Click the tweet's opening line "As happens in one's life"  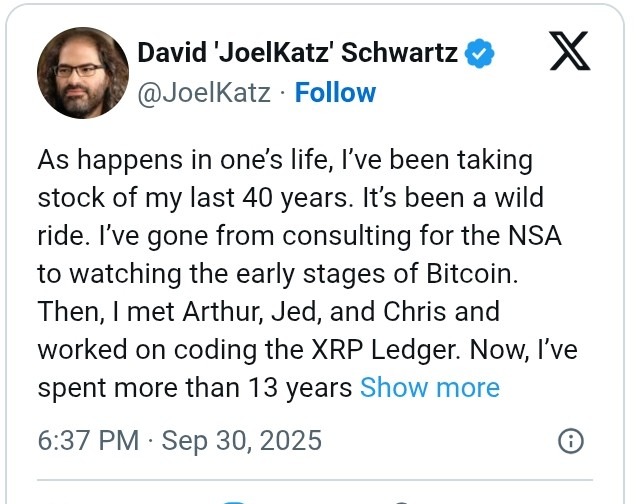click(x=205, y=159)
